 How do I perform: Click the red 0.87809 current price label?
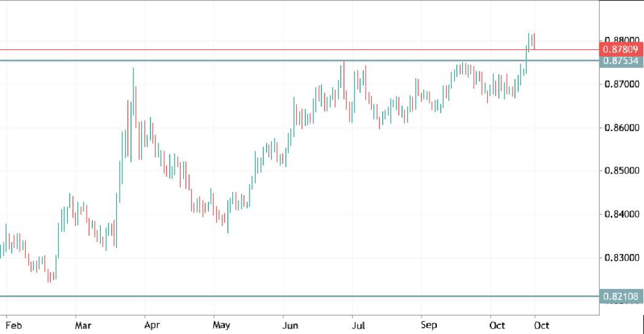point(621,49)
